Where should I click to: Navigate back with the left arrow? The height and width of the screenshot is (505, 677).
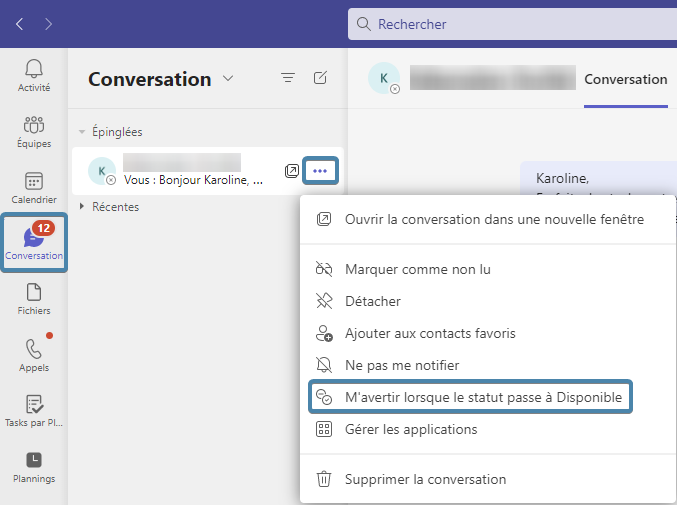pyautogui.click(x=20, y=23)
